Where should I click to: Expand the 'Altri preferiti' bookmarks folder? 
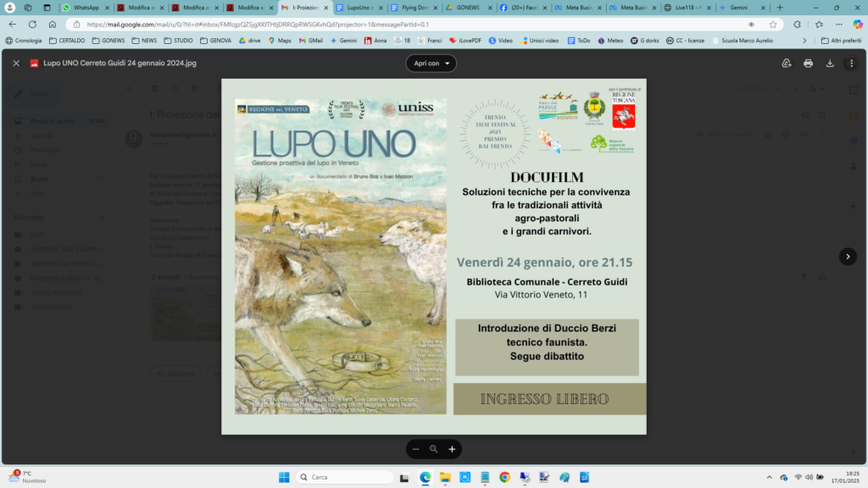coord(841,40)
